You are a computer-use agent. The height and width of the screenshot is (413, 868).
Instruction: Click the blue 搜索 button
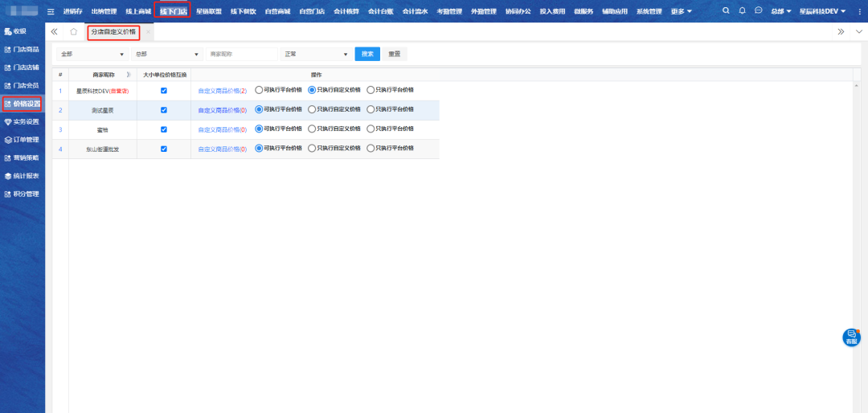point(367,54)
